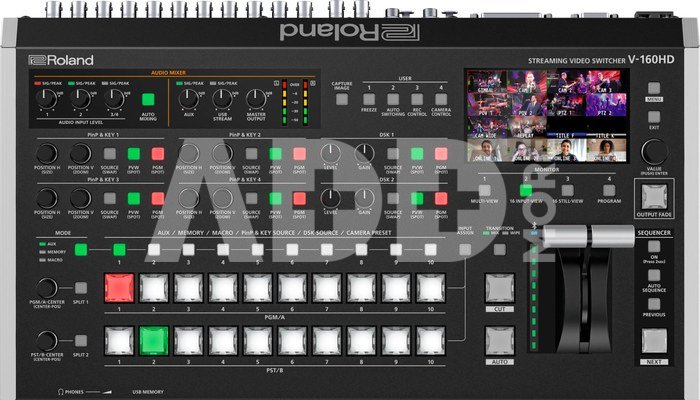Select PGM/A cross-point button 1 (red)
This screenshot has width=700, height=400.
click(119, 288)
